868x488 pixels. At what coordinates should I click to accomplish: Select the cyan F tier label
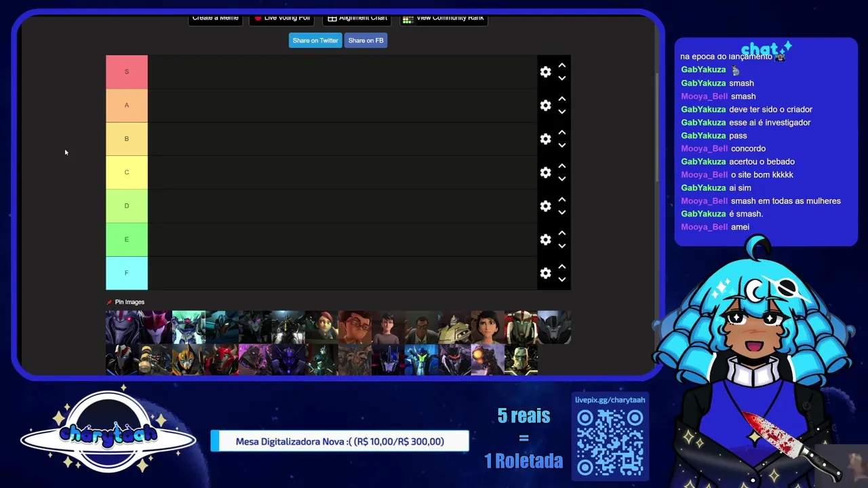[127, 273]
